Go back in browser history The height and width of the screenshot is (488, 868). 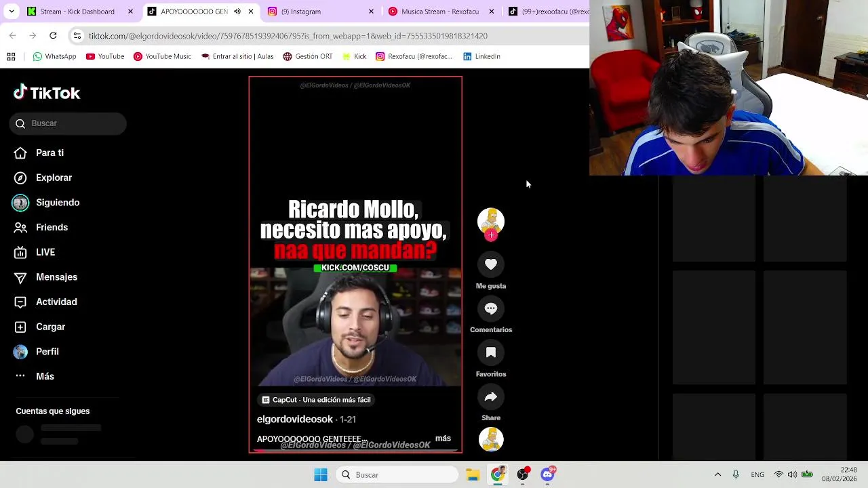(x=13, y=35)
